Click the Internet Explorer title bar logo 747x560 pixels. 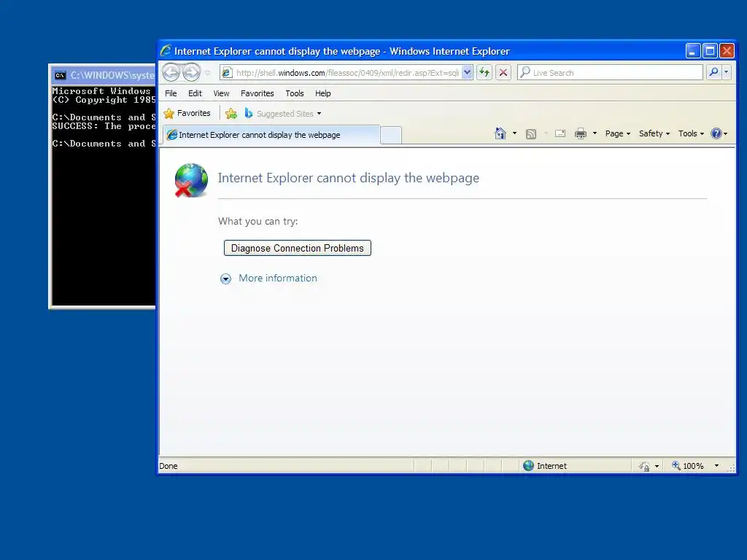[166, 50]
